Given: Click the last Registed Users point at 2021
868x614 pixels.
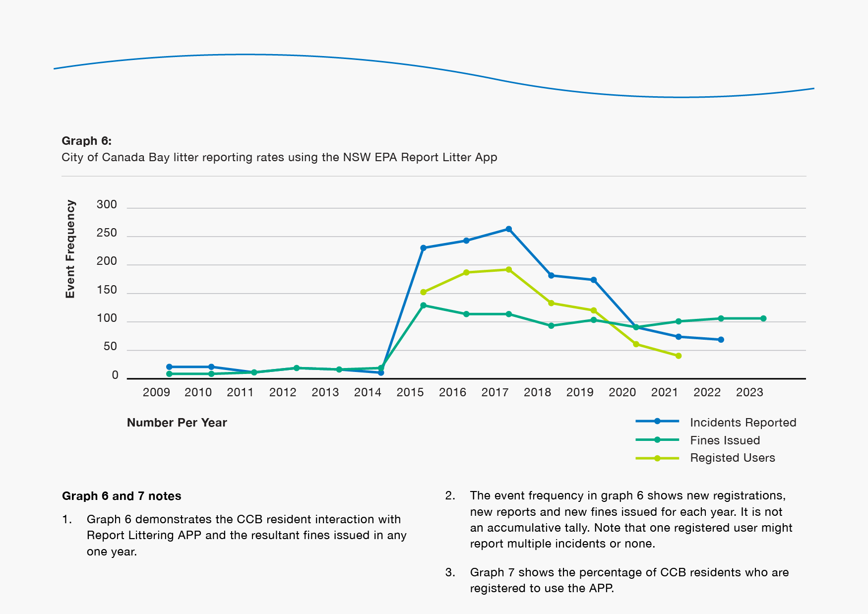Looking at the screenshot, I should click(679, 356).
